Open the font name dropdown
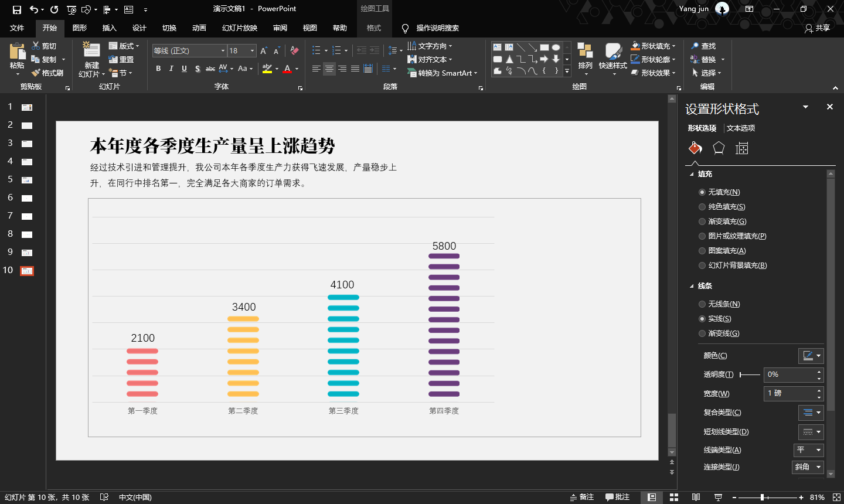Screen dimensions: 844x504 click(223, 51)
